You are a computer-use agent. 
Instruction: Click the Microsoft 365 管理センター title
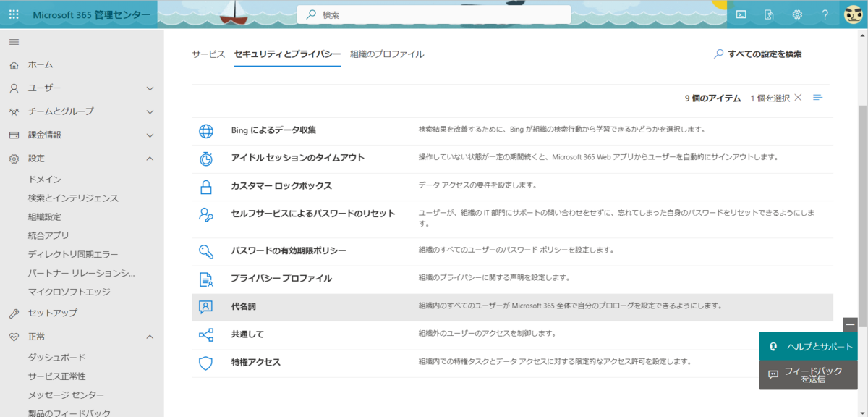coord(92,14)
